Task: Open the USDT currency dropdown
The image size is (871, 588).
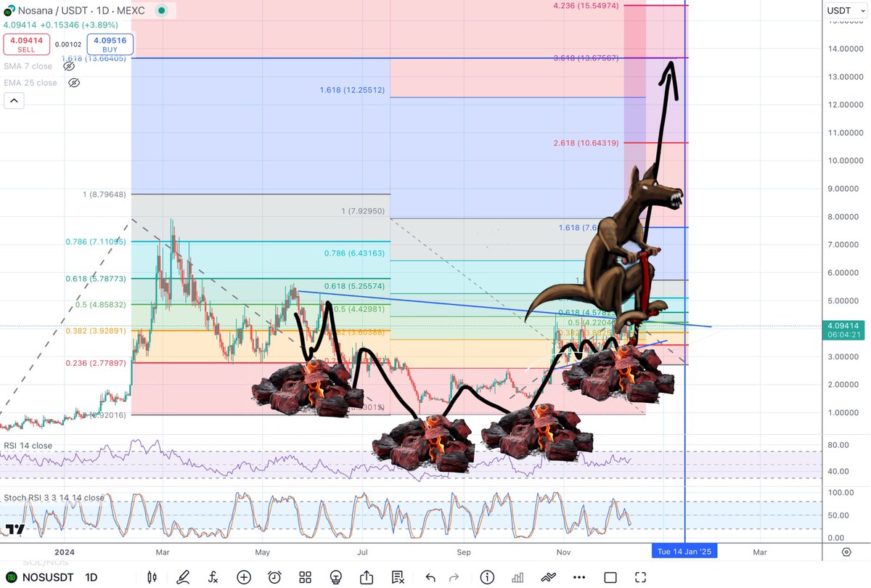Action: 844,10
